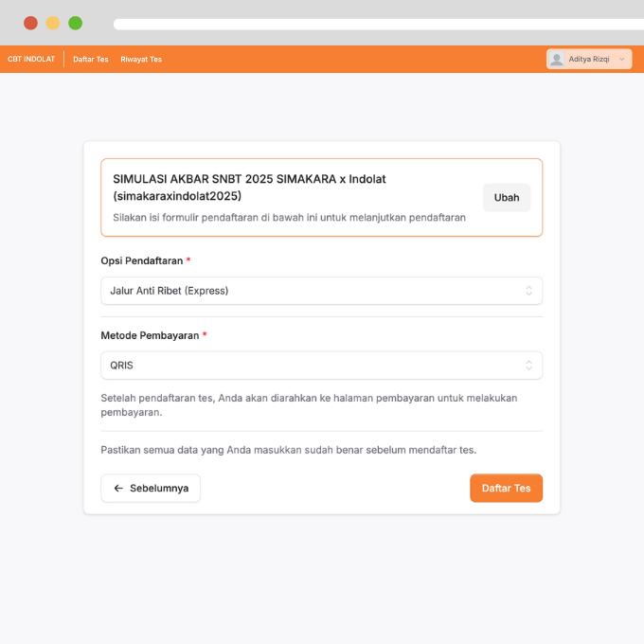644x644 pixels.
Task: Open the Metode Pembayaran dropdown showing QRIS
Action: (x=321, y=365)
